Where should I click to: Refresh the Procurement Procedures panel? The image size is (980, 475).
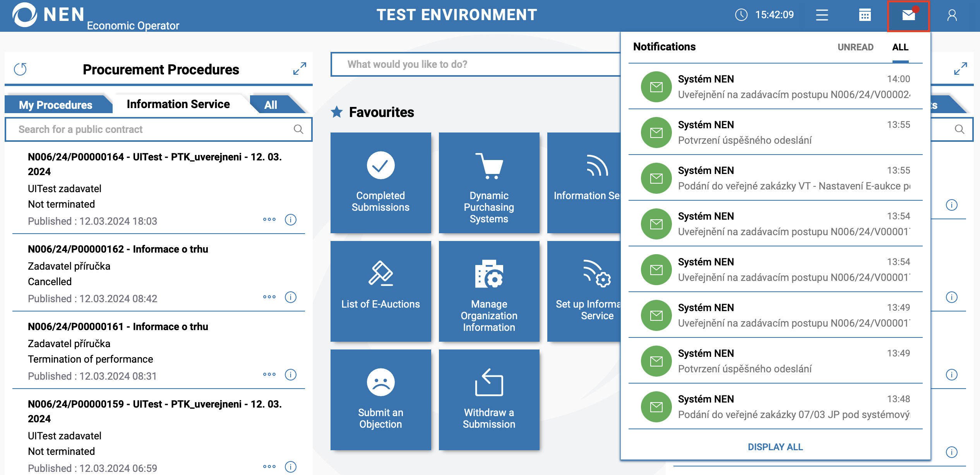(x=20, y=70)
